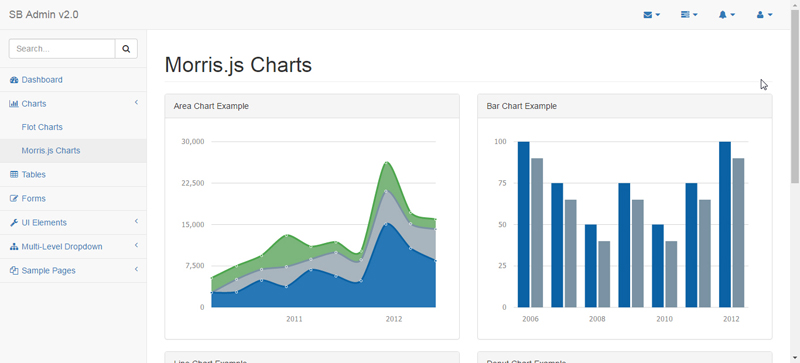Click the blue 2012 bar
800x363 pixels.
tap(725, 225)
